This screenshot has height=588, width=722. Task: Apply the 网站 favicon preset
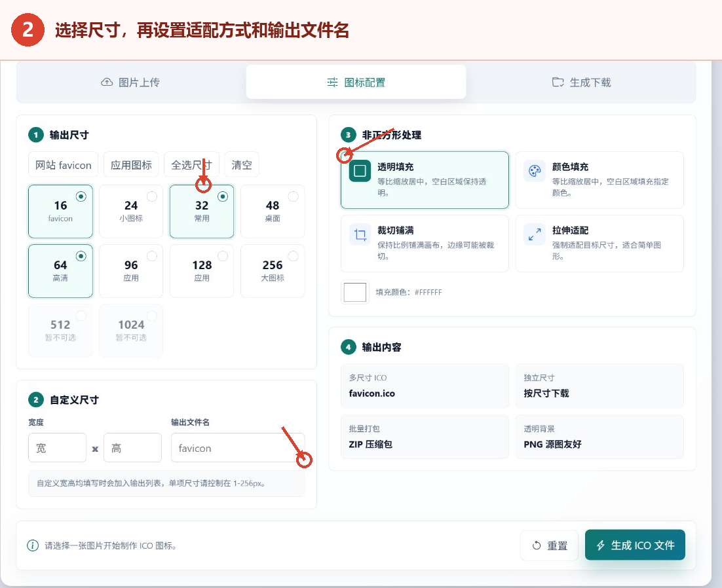[x=63, y=165]
